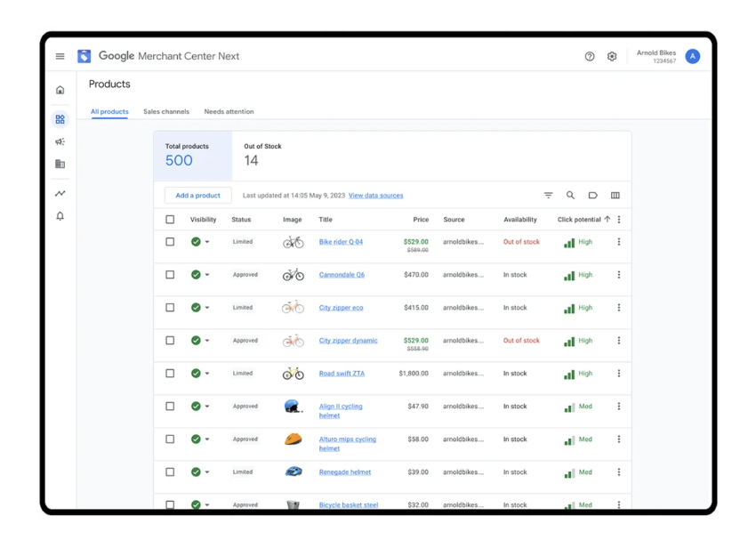756x548 pixels.
Task: Open the settings gear icon
Action: [612, 56]
